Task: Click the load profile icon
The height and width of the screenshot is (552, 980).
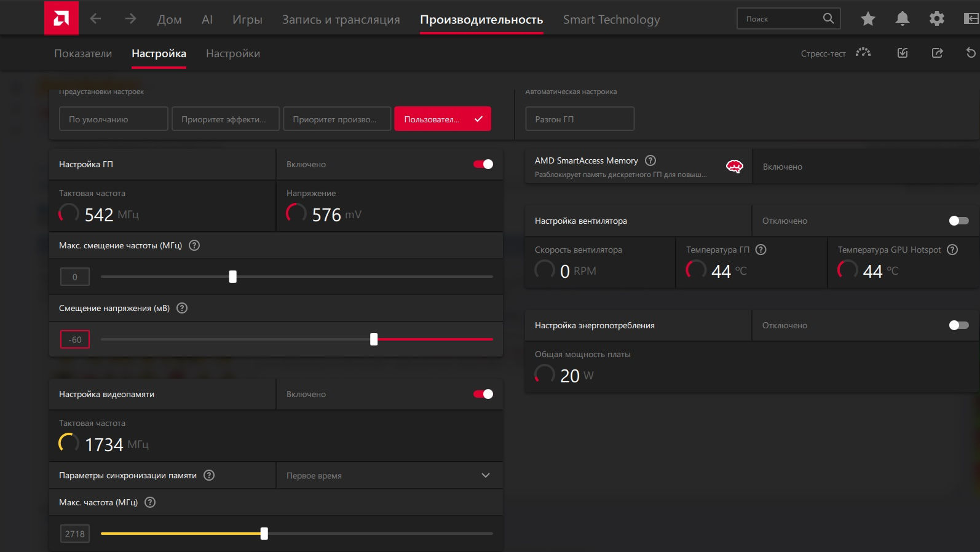Action: tap(903, 53)
